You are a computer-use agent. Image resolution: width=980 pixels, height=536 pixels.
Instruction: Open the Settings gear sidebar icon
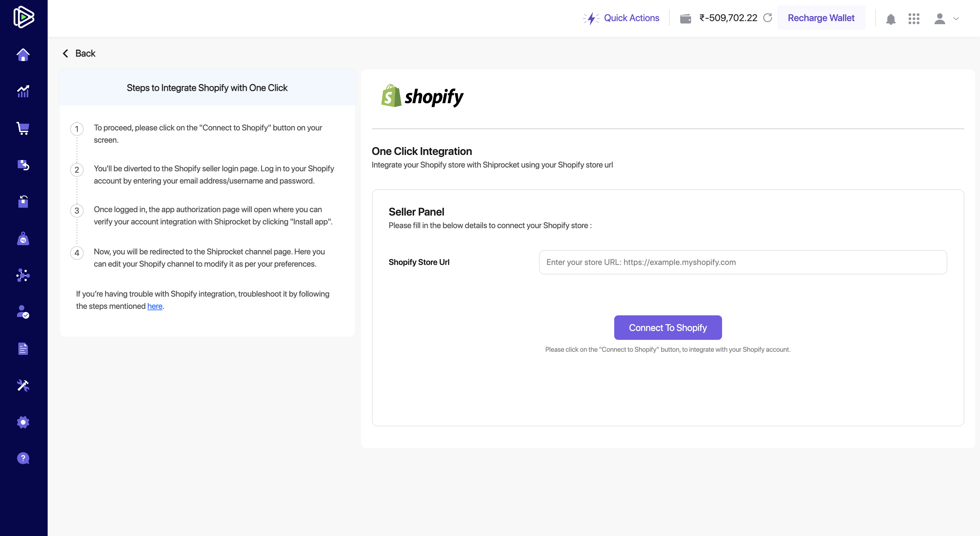click(x=23, y=422)
